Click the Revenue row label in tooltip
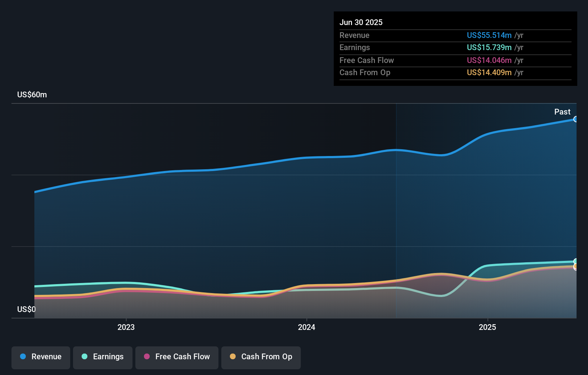Screen dimensions: 588x375 (355, 35)
